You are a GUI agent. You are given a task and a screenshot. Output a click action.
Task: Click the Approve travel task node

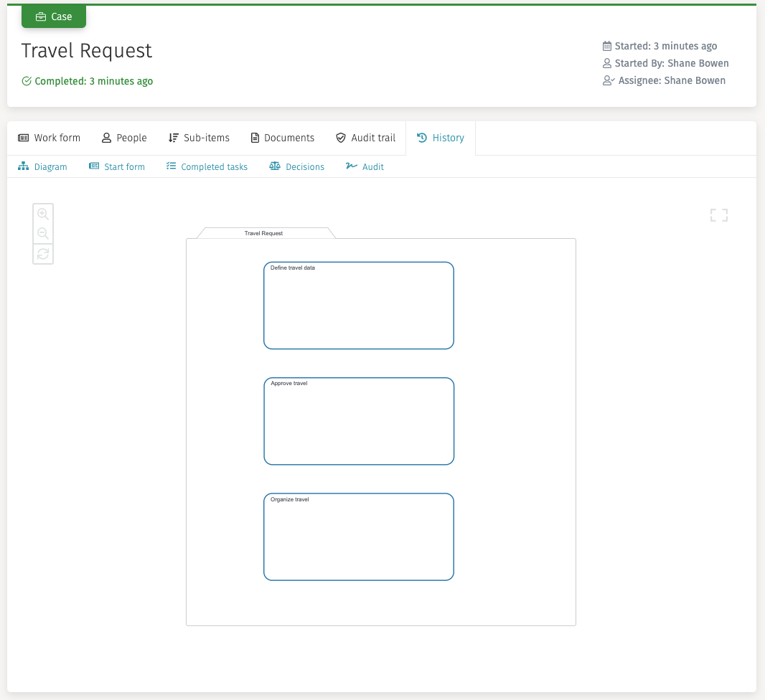point(359,421)
